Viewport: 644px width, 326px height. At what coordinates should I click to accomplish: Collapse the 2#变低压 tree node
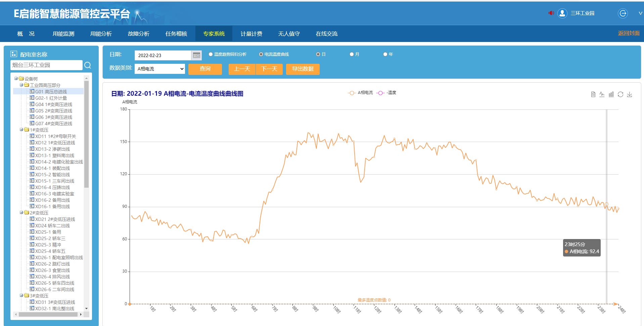pos(21,213)
